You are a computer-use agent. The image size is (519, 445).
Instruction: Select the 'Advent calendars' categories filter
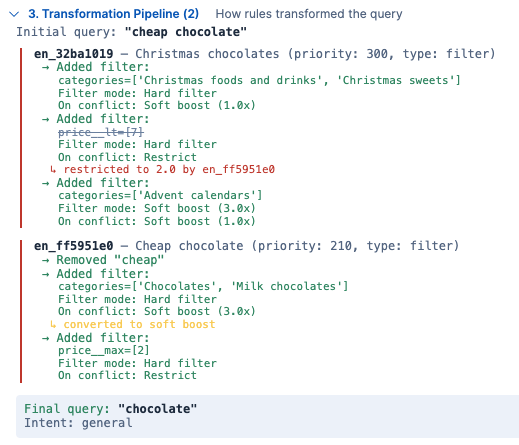(x=160, y=195)
